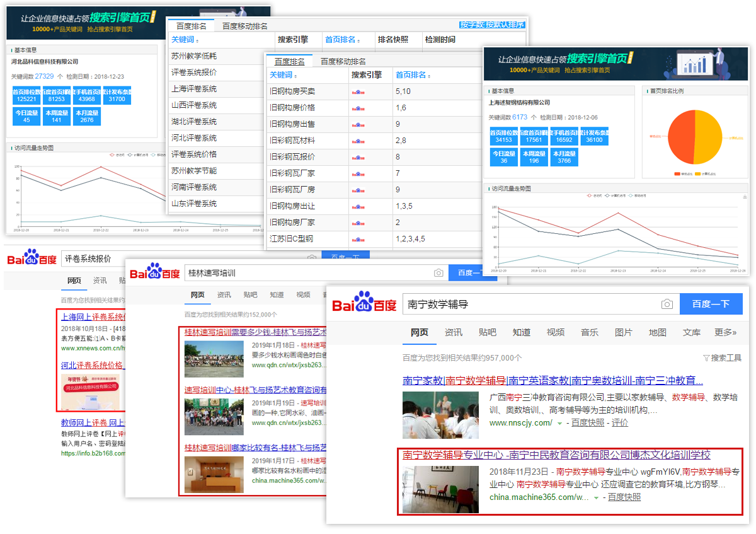Sort by 关键词 in the 苏州教学低耗 table
This screenshot has height=534, width=756.
coord(185,40)
